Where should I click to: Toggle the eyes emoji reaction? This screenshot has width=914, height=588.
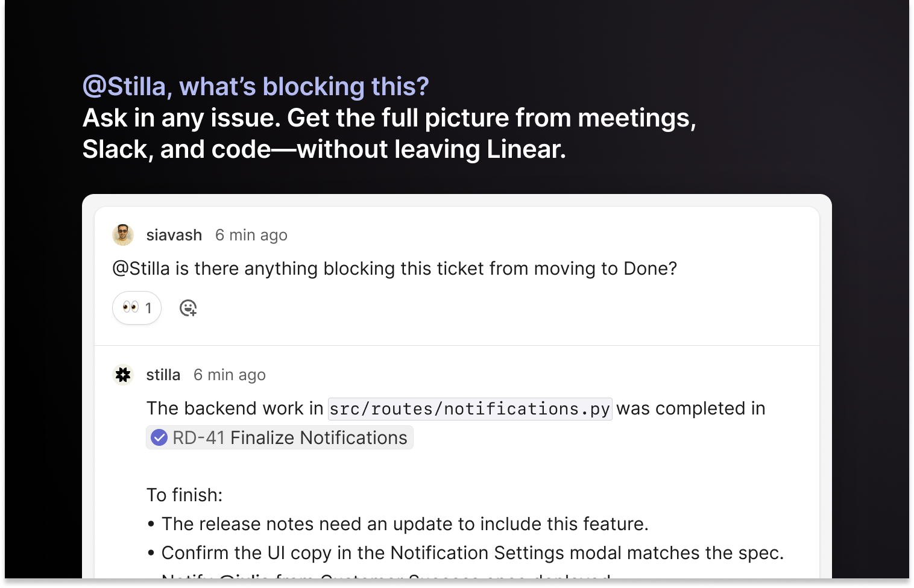click(x=137, y=308)
